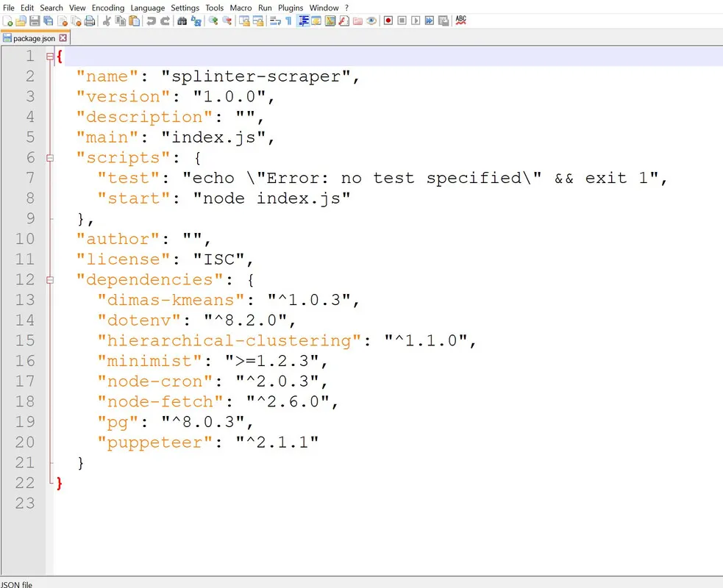Toggle word wrap in the toolbar
723x588 pixels.
tap(275, 21)
